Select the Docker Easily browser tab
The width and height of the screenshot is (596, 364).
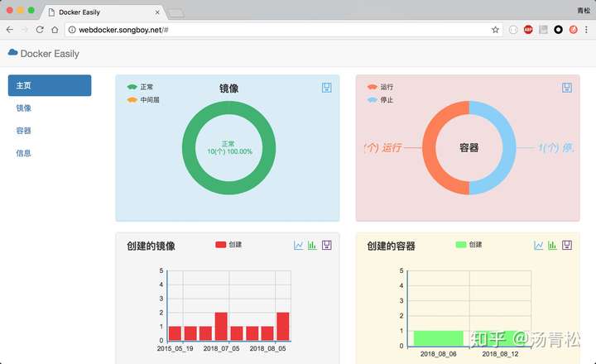[103, 12]
